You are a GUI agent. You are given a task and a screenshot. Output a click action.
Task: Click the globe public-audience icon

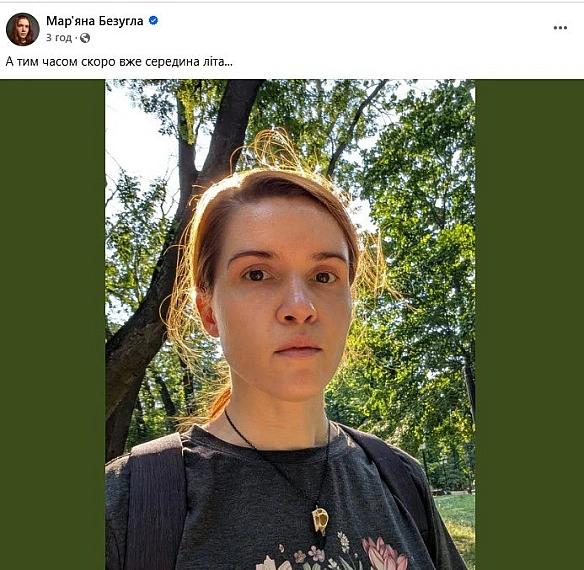(x=85, y=38)
